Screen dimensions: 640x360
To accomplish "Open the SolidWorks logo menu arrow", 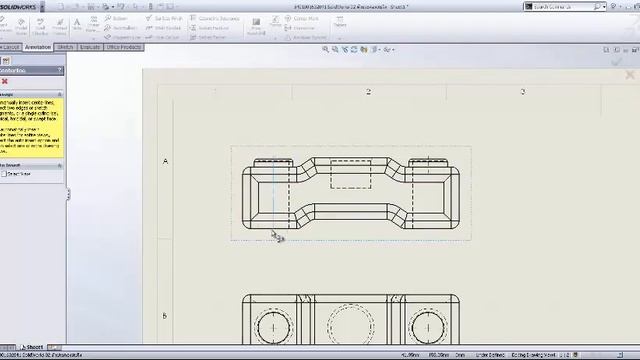I will click(42, 7).
